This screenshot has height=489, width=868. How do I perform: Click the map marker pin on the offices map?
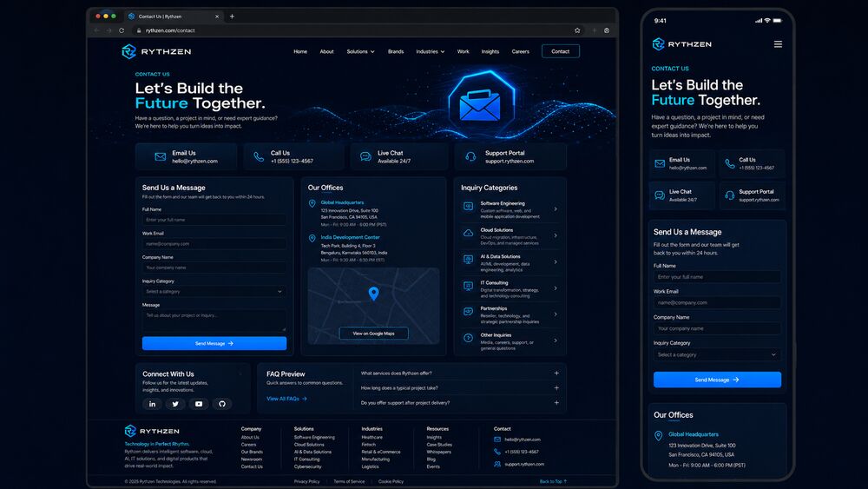(x=373, y=294)
